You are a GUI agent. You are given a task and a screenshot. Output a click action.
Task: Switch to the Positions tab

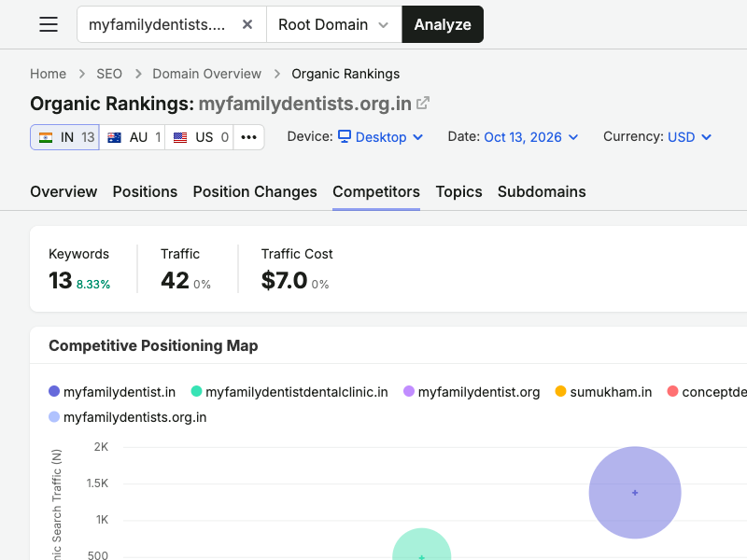[145, 191]
